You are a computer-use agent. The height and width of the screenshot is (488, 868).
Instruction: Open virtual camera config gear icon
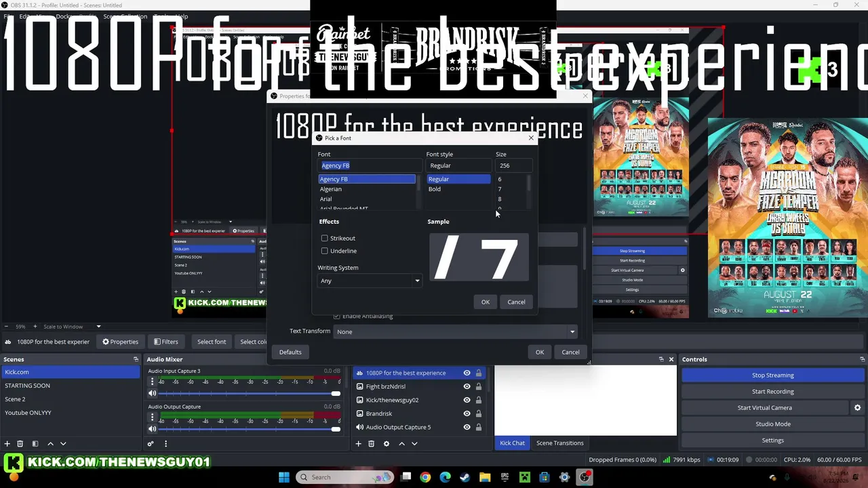click(x=857, y=407)
